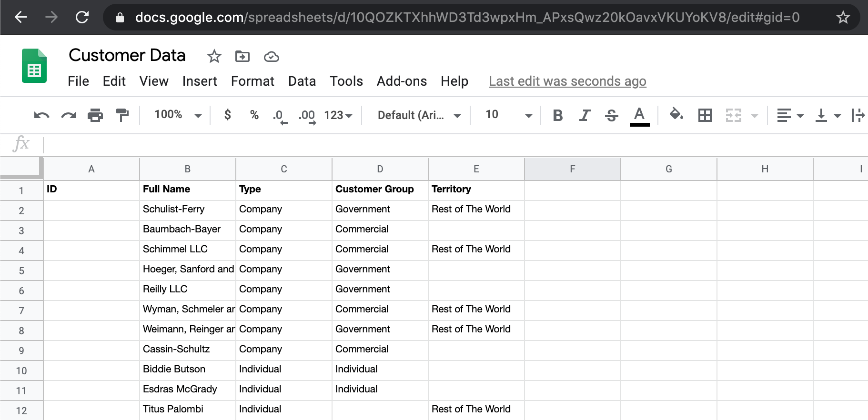Click the move to folder icon

[242, 57]
